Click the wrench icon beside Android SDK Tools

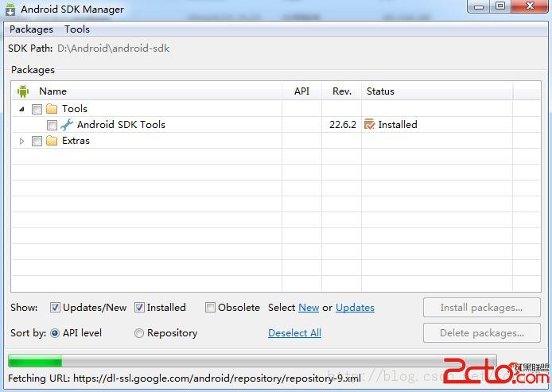coord(67,125)
